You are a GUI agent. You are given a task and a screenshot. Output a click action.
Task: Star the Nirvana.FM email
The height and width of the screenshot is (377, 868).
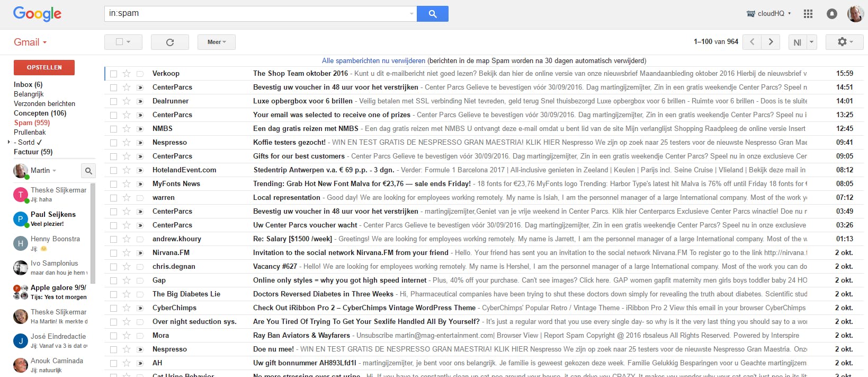coord(127,253)
